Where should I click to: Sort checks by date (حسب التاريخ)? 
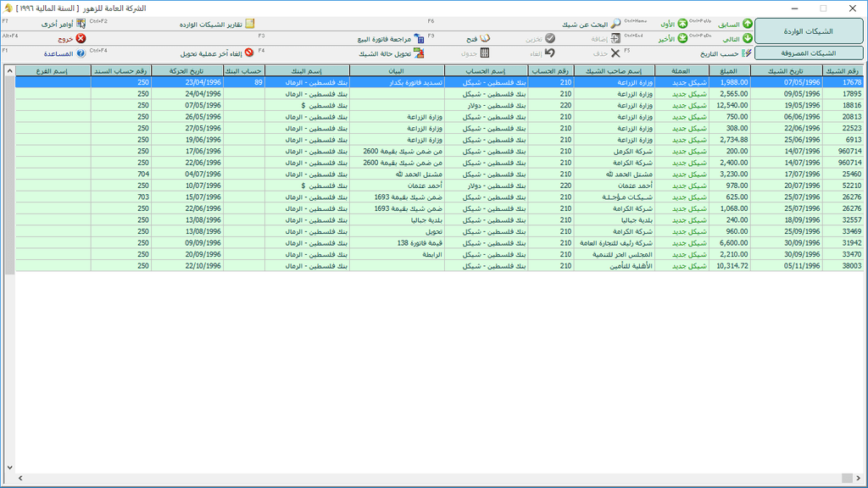pos(725,53)
